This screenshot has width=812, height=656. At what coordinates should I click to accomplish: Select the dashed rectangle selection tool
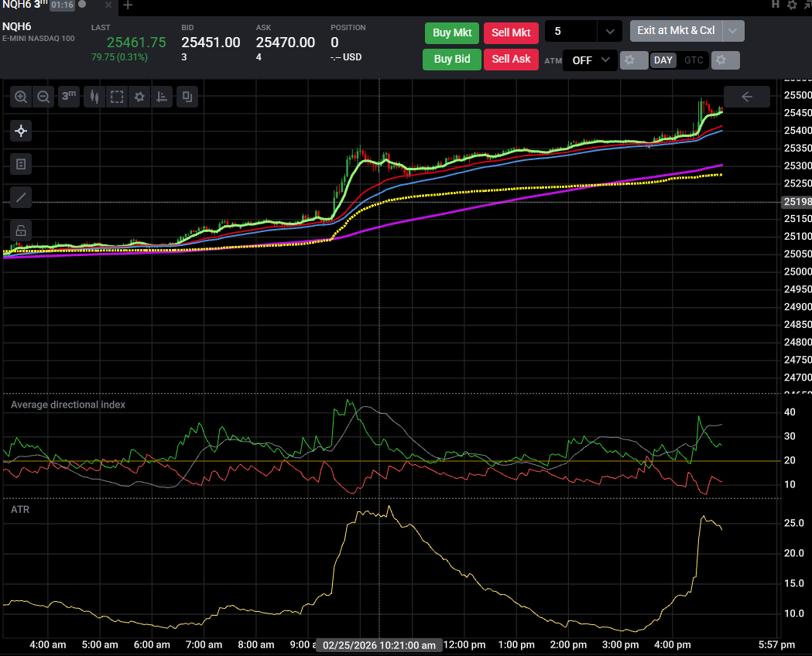[x=117, y=97]
